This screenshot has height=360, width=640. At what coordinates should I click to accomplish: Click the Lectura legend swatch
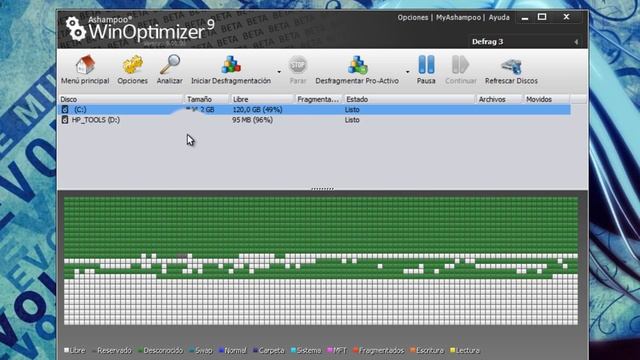coord(452,350)
